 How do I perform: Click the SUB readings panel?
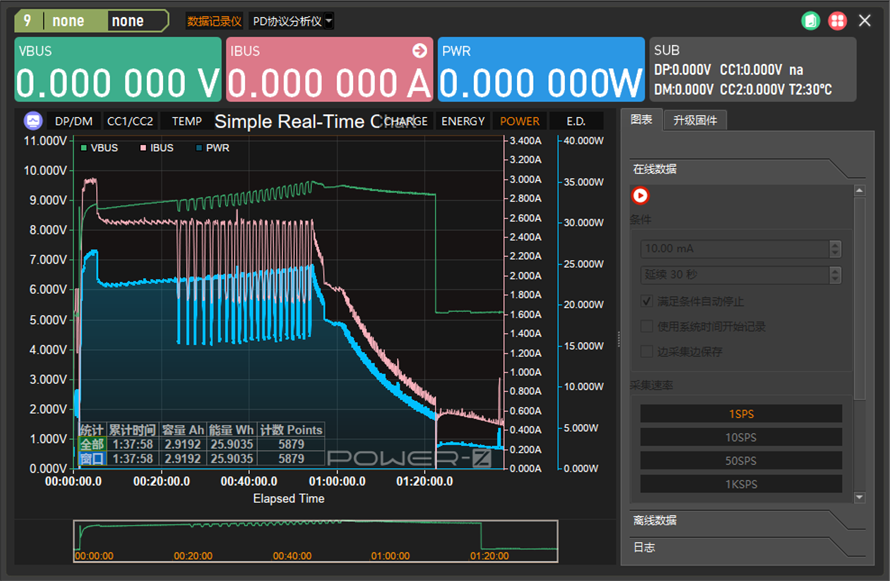[x=753, y=69]
